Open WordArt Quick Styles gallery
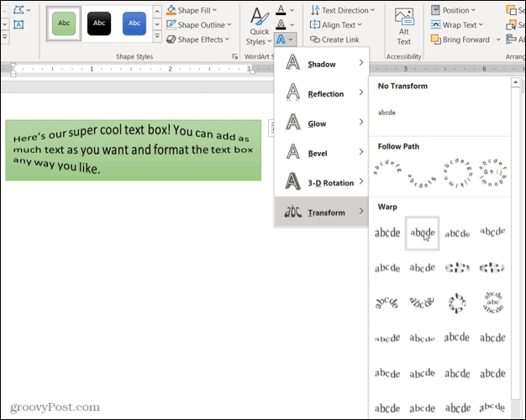Image resolution: width=526 pixels, height=420 pixels. pyautogui.click(x=259, y=27)
